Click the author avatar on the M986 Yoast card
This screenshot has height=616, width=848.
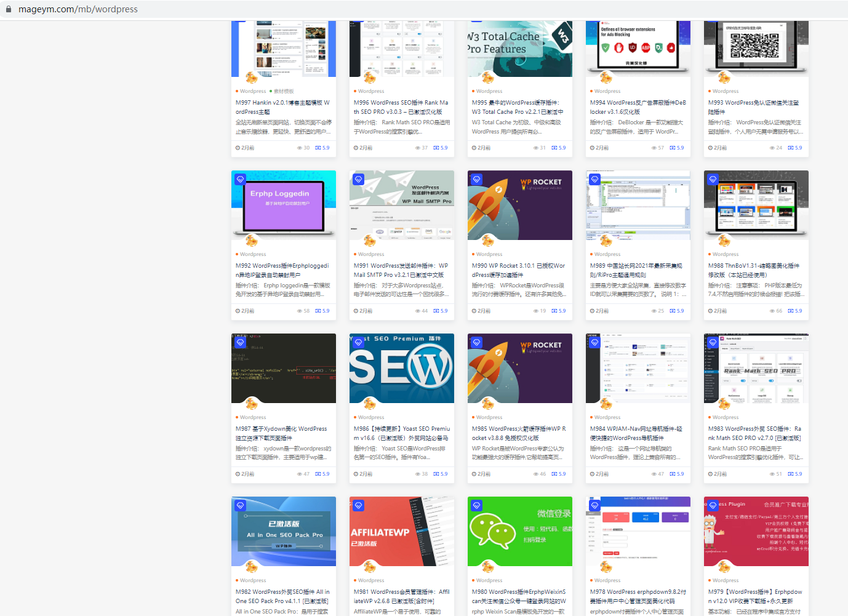[370, 403]
